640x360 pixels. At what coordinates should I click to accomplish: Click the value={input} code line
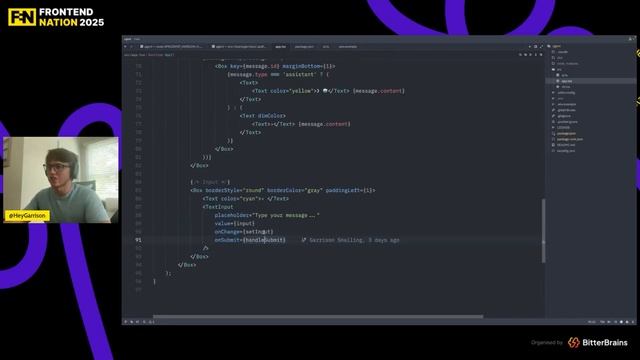[234, 223]
